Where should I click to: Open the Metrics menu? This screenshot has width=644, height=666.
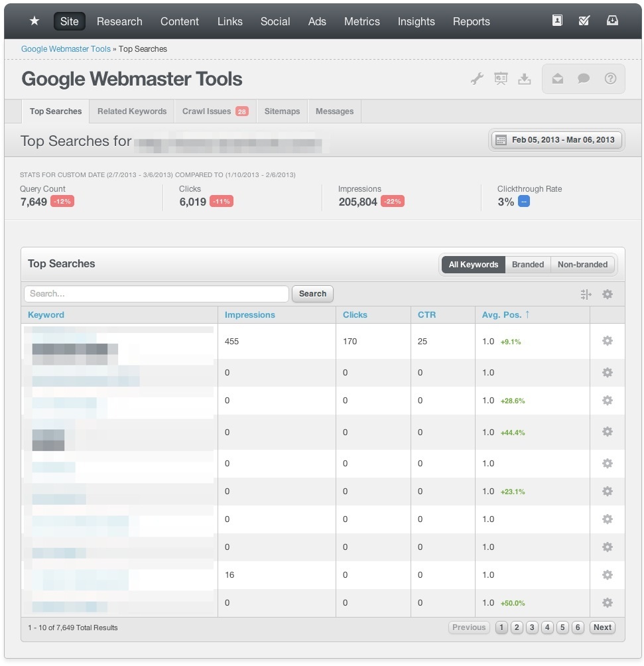pos(362,21)
